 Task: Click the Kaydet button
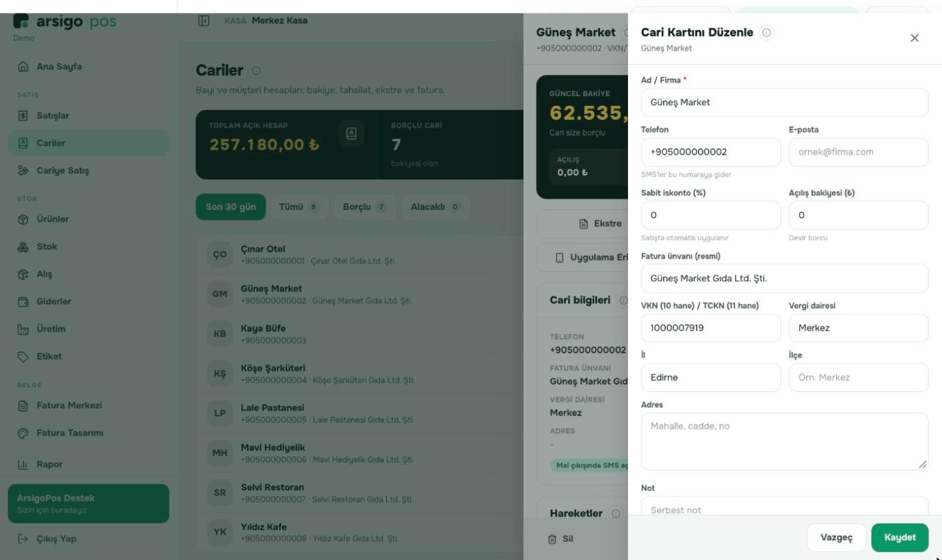900,537
